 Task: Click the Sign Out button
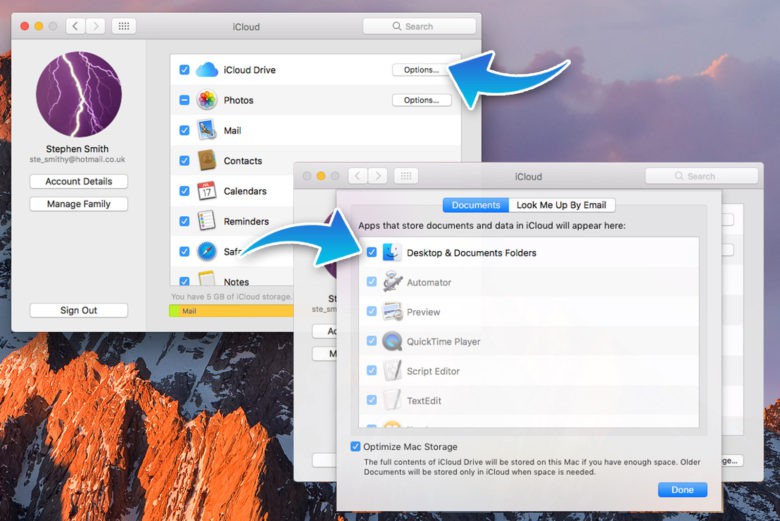tap(79, 310)
